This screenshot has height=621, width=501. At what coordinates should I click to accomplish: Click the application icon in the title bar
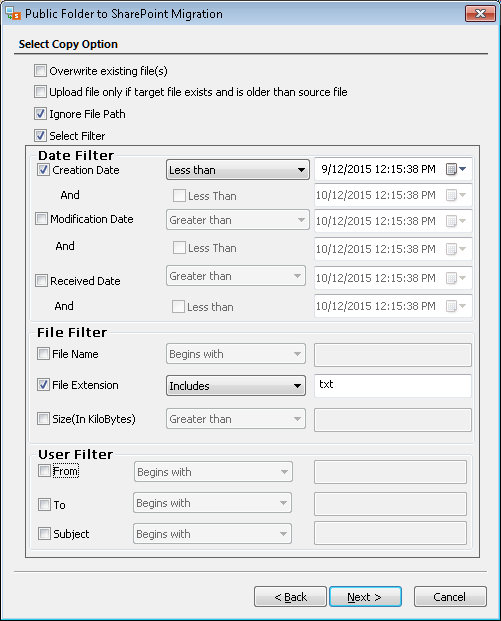coord(13,13)
